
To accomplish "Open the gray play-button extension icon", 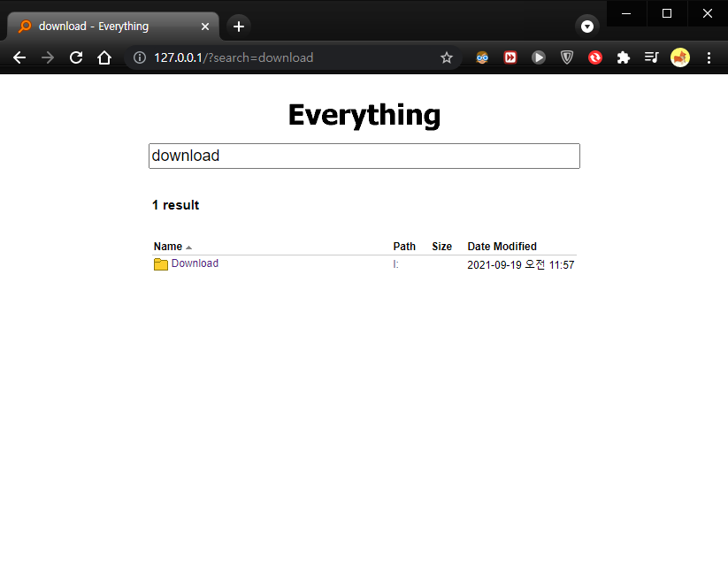I will point(539,57).
